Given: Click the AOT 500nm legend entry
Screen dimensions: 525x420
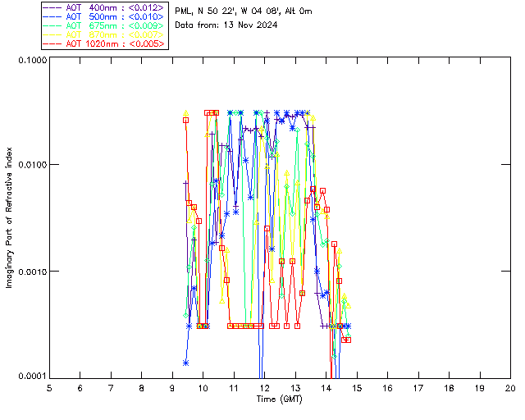Looking at the screenshot, I should click(104, 16).
